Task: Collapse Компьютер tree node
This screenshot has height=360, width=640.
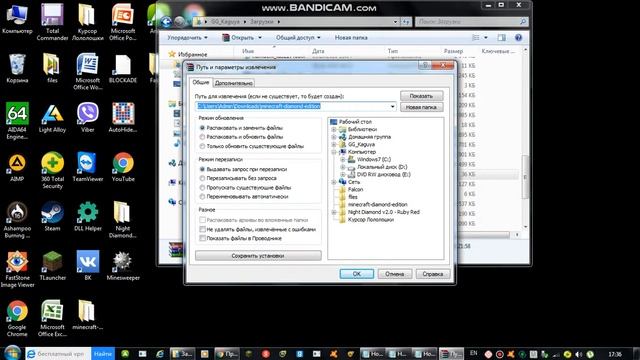Action: coord(334,152)
